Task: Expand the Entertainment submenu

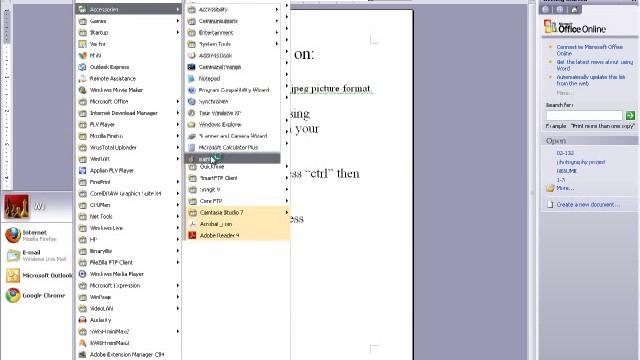Action: [x=233, y=32]
